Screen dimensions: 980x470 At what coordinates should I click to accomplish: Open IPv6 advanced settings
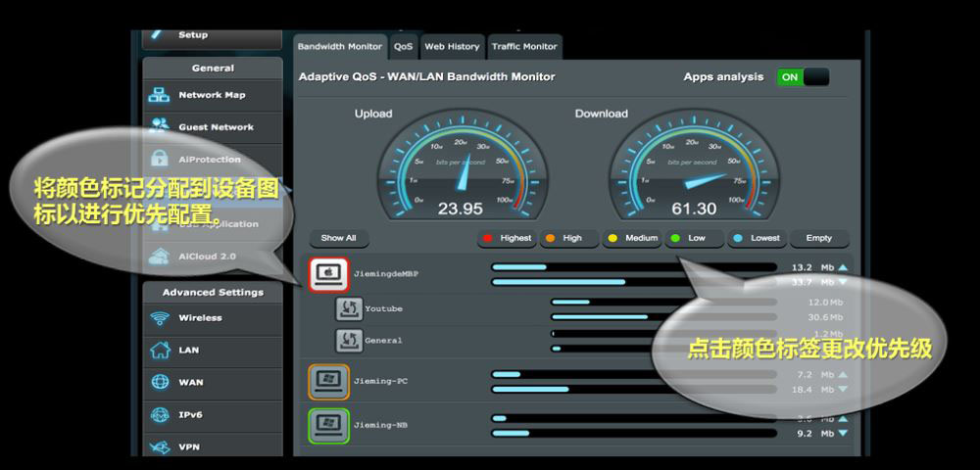click(x=213, y=415)
